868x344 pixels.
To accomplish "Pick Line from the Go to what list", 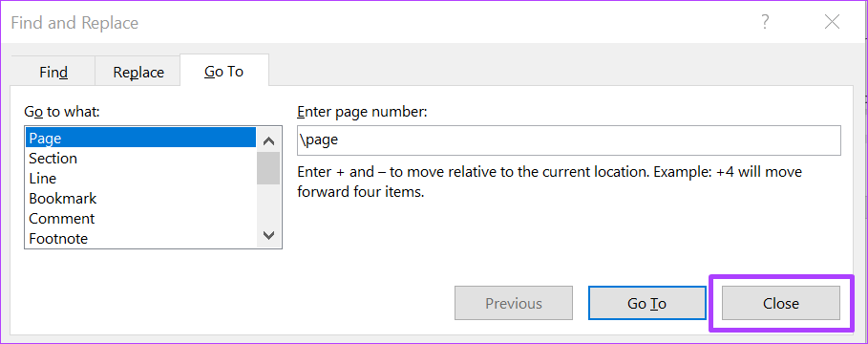I will pyautogui.click(x=141, y=178).
